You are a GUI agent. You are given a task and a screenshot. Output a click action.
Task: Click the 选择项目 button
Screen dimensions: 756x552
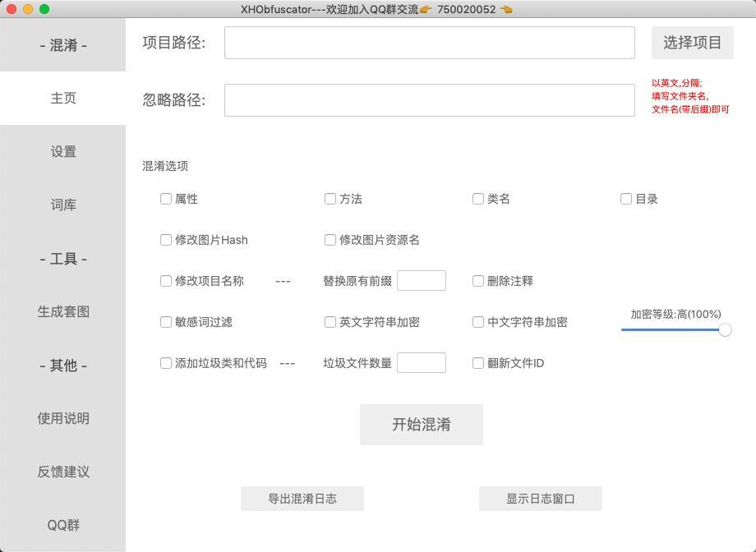tap(692, 43)
